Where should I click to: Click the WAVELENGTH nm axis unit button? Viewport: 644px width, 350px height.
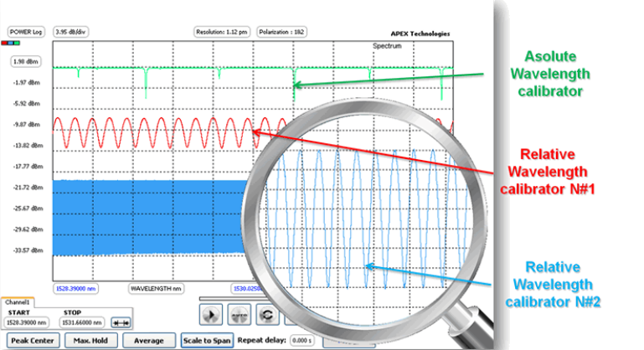[156, 289]
